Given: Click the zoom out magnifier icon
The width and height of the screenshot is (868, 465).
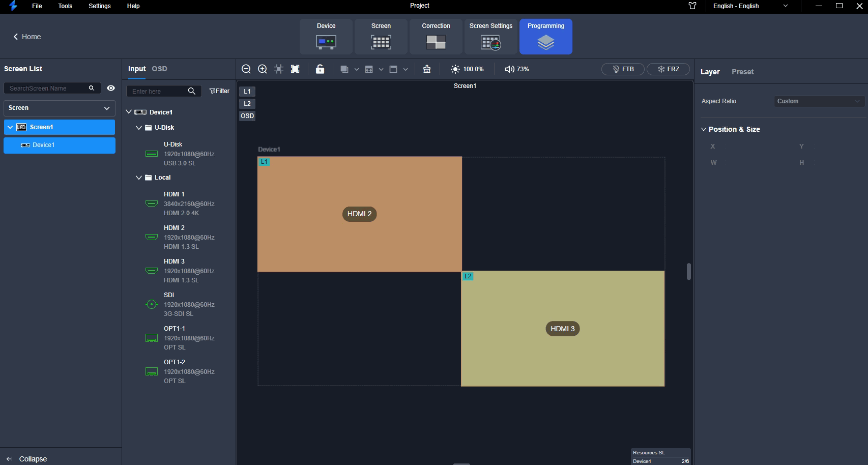Looking at the screenshot, I should (246, 69).
